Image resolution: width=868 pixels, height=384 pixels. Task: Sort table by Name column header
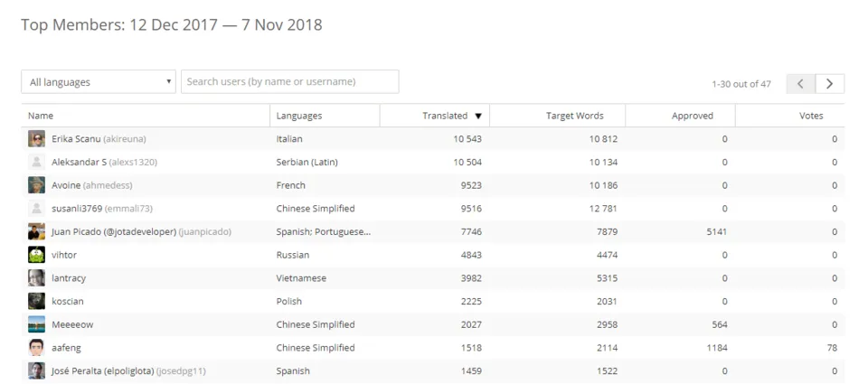(41, 116)
